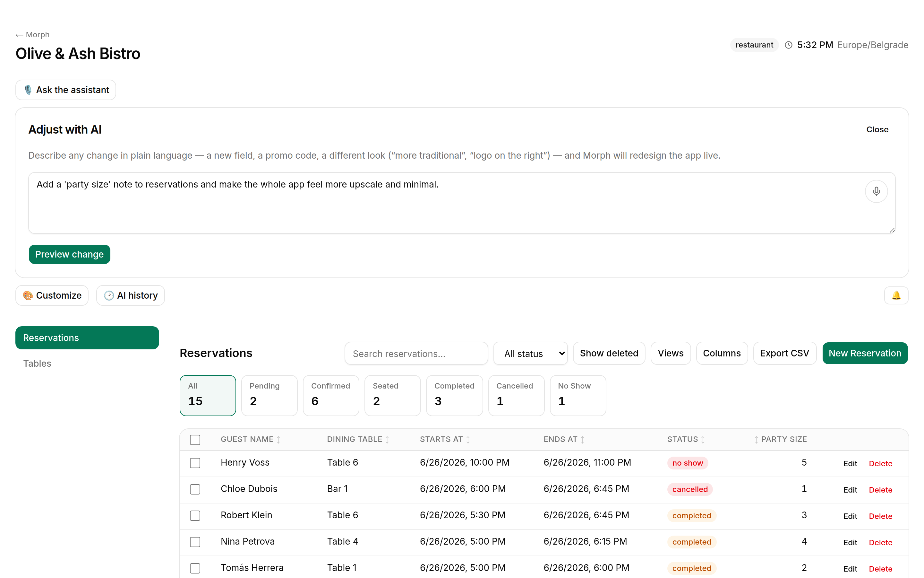
Task: Click 'Bar 1' dining table cell
Action: coord(337,489)
